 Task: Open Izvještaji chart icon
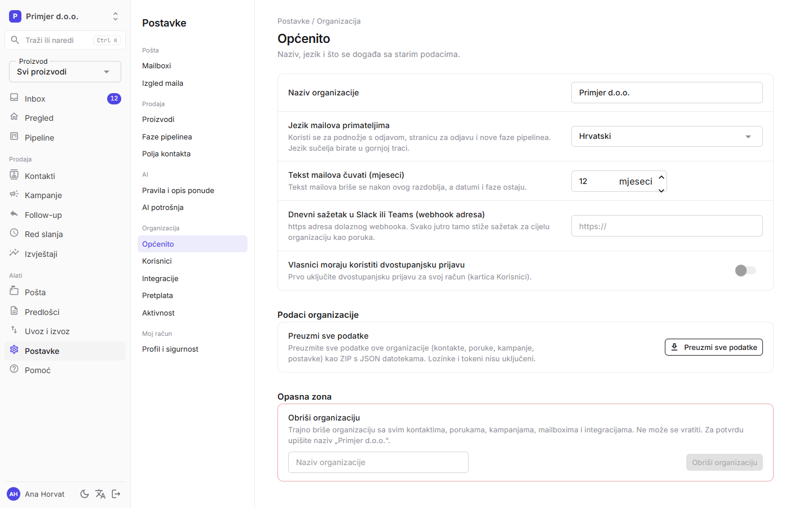(14, 253)
